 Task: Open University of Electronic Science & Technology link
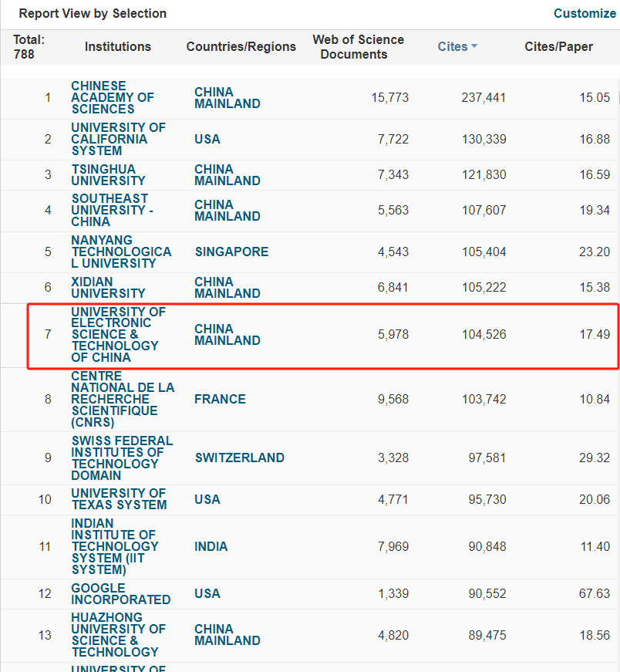[x=118, y=334]
